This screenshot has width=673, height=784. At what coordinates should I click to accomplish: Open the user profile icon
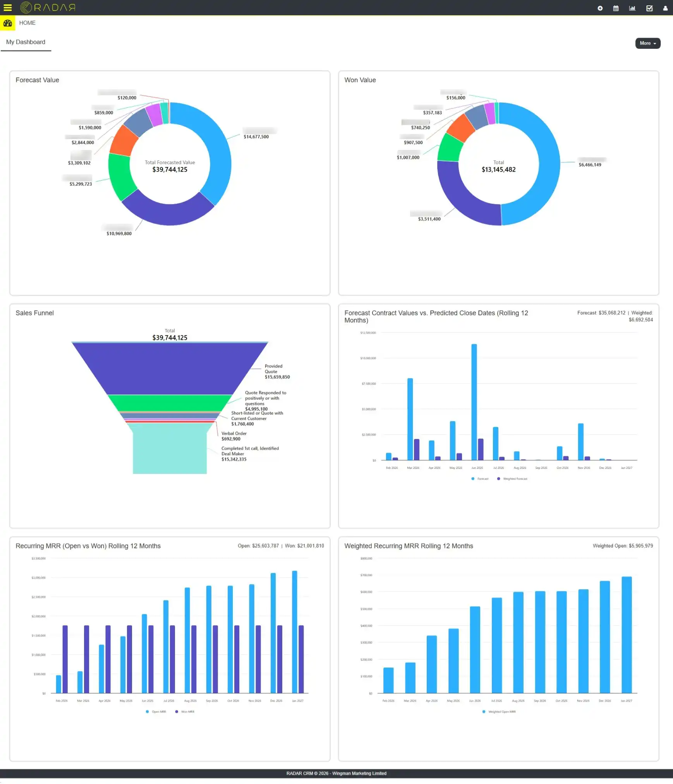click(x=666, y=8)
